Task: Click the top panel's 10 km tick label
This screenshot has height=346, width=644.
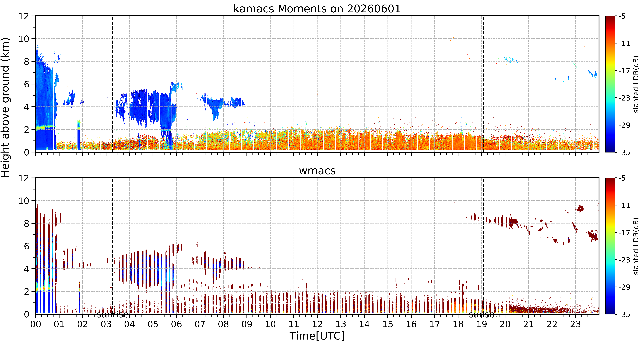Action: [x=24, y=39]
